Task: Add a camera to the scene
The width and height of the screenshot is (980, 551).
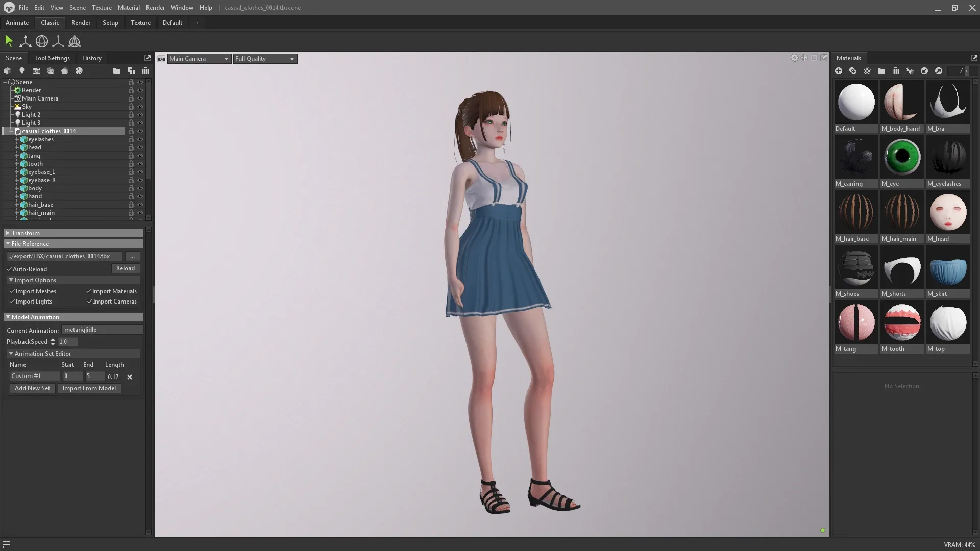Action: point(36,71)
